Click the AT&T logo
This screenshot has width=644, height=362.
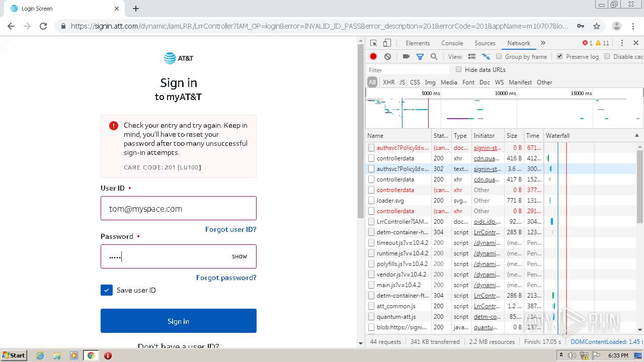[x=179, y=58]
